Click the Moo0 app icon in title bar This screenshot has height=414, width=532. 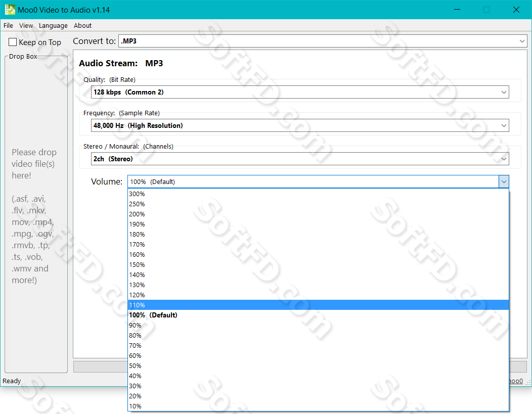(10, 10)
